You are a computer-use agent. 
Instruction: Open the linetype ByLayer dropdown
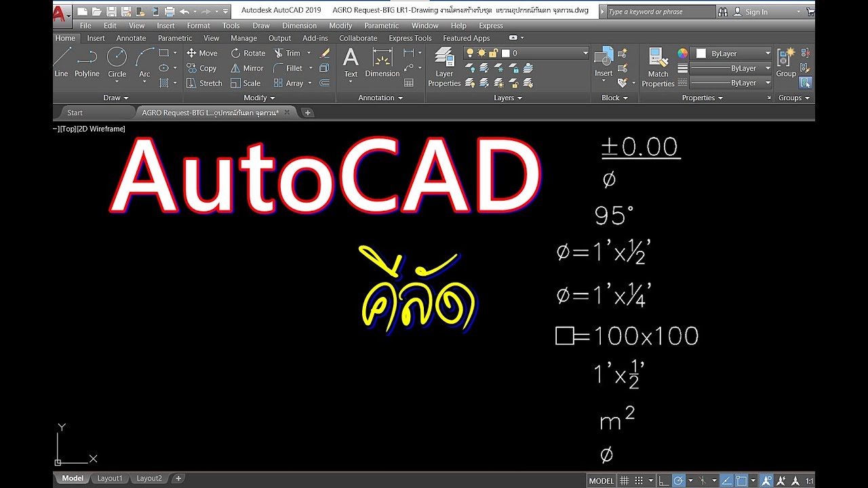point(731,83)
